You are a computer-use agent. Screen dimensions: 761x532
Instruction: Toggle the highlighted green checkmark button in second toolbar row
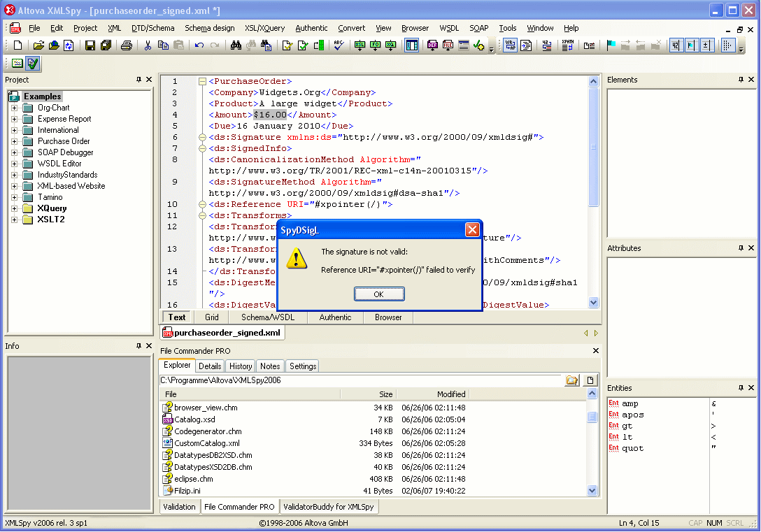[32, 63]
